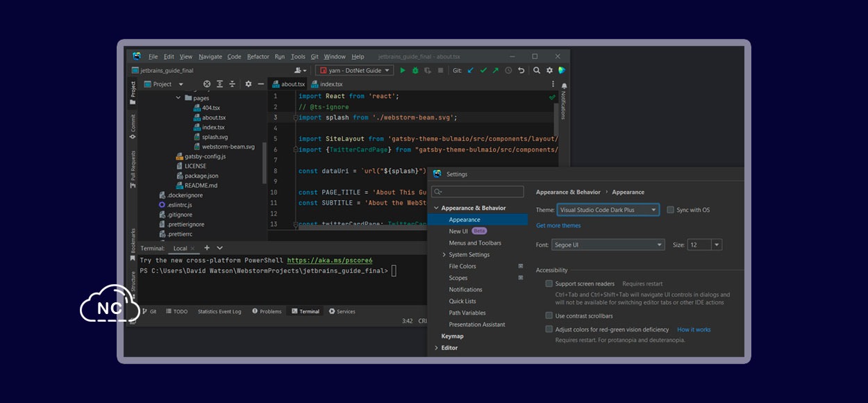Open Project panel options gear
The height and width of the screenshot is (403, 868).
click(249, 84)
